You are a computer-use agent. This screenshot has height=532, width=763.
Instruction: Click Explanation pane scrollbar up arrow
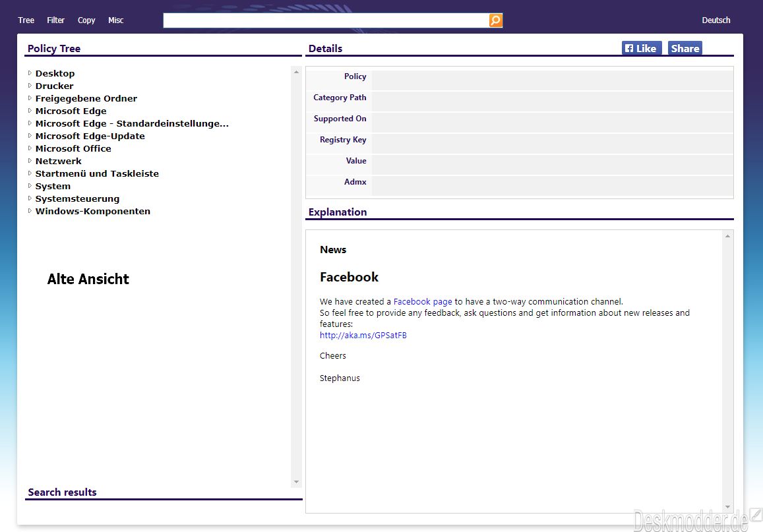727,236
